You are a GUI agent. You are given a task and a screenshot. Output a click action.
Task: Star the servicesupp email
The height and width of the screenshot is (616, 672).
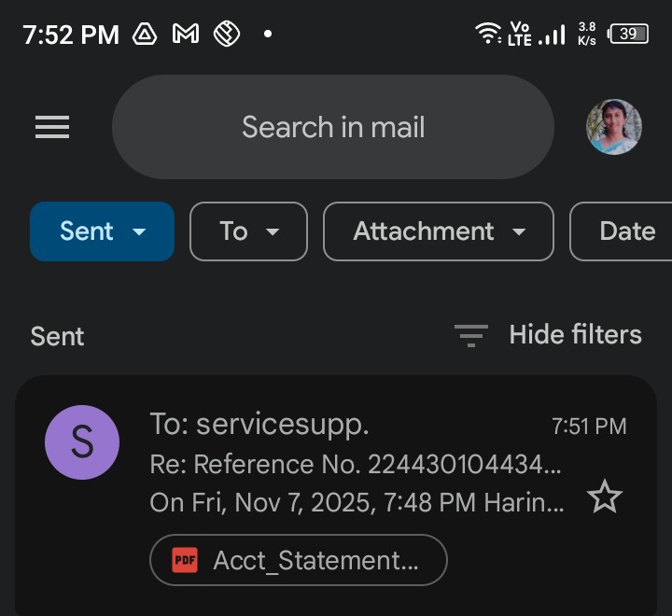click(604, 498)
